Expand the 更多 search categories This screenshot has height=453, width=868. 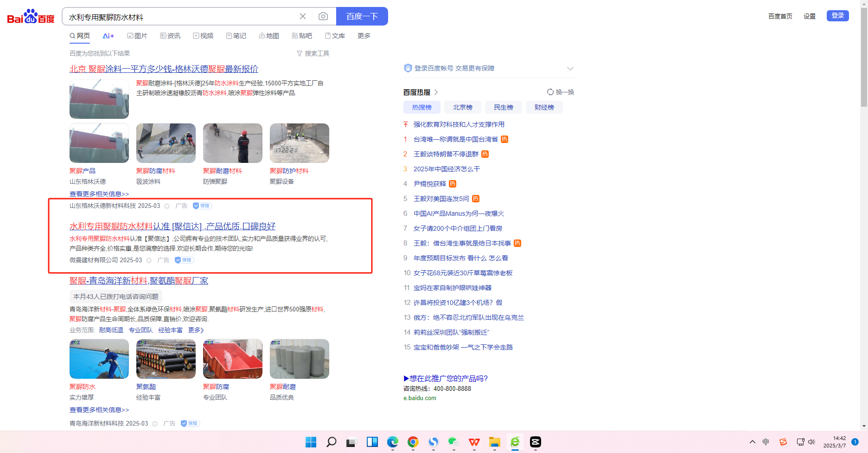point(364,36)
